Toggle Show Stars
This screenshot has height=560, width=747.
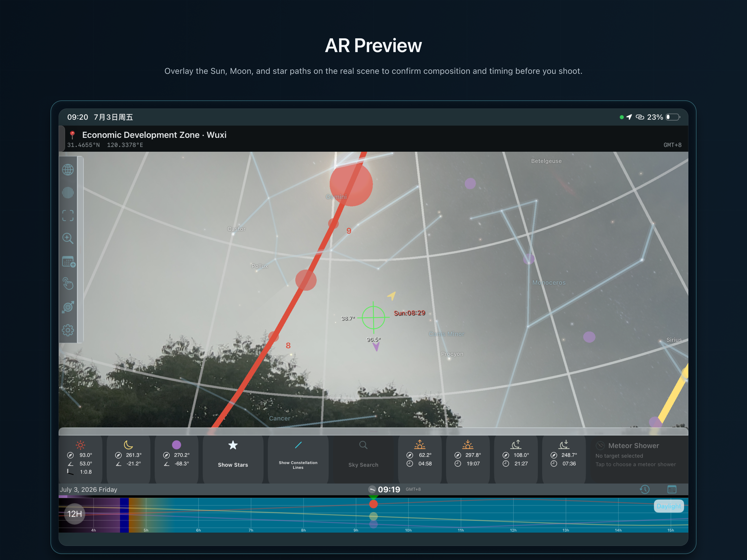click(233, 459)
